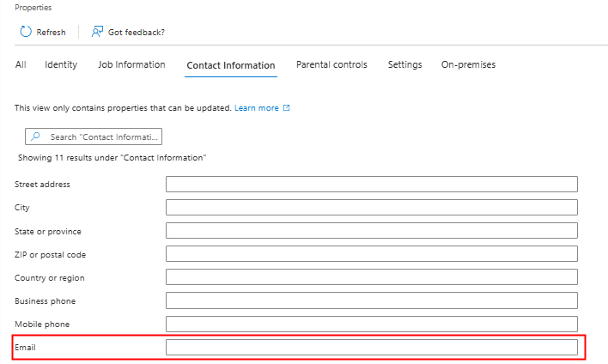608x364 pixels.
Task: Click the Learn more external link icon
Action: [x=287, y=108]
